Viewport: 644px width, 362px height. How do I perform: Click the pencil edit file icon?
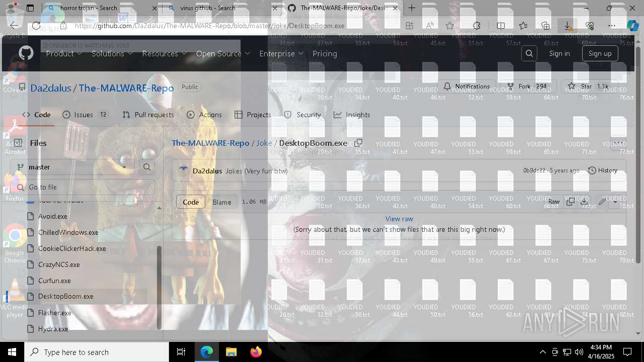point(602,202)
